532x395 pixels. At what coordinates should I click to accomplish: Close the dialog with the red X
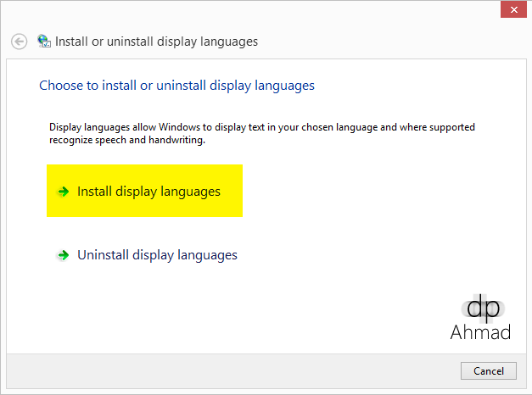[511, 10]
